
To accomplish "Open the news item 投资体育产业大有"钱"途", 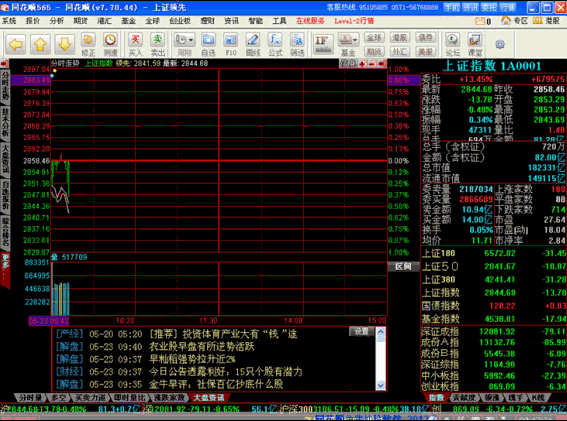I will [x=223, y=334].
